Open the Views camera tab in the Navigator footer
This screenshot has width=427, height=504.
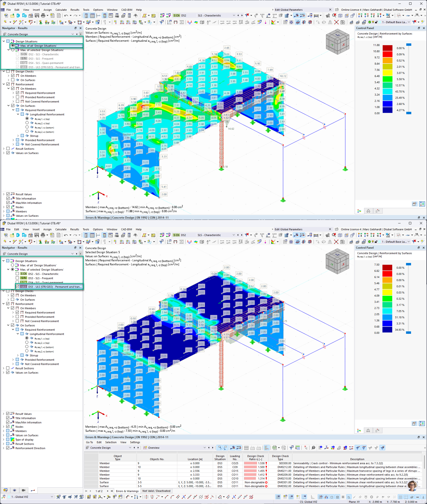[24, 490]
